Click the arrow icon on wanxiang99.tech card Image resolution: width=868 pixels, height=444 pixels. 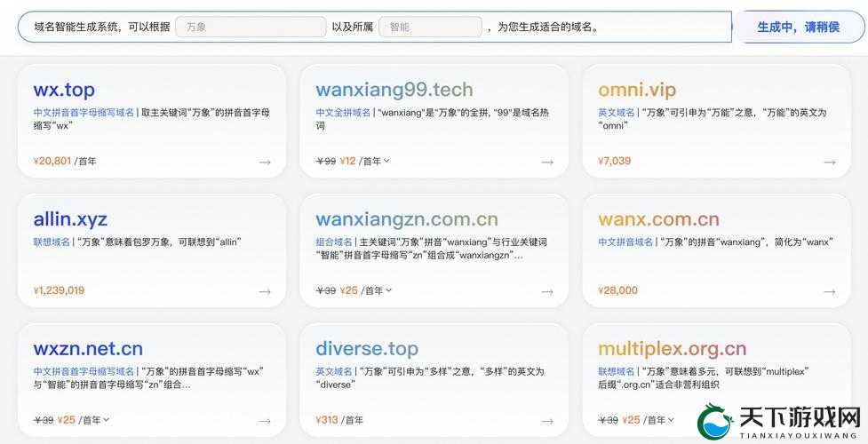[x=547, y=163]
